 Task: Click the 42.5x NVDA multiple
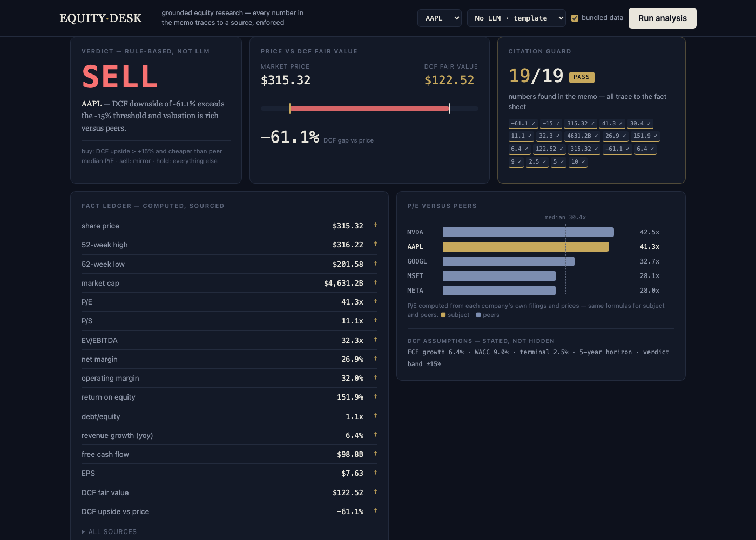pos(650,232)
